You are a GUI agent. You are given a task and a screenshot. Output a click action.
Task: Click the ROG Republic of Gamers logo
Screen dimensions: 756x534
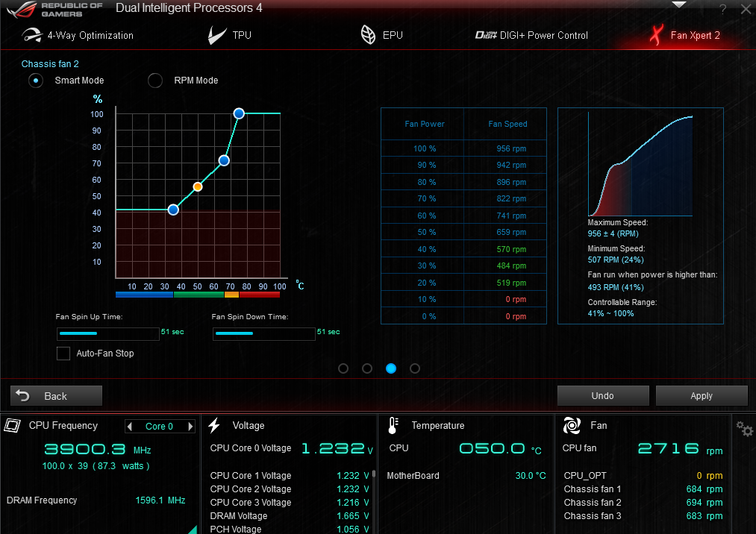point(54,10)
